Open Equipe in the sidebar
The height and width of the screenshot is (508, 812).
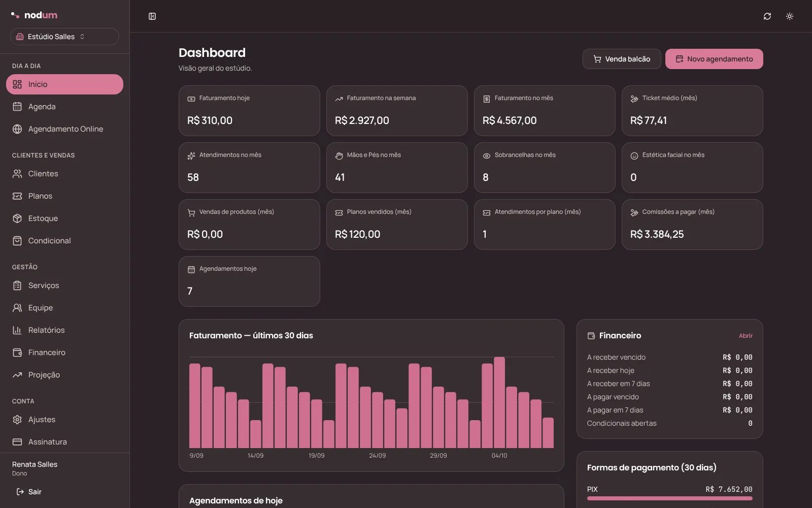click(x=64, y=308)
